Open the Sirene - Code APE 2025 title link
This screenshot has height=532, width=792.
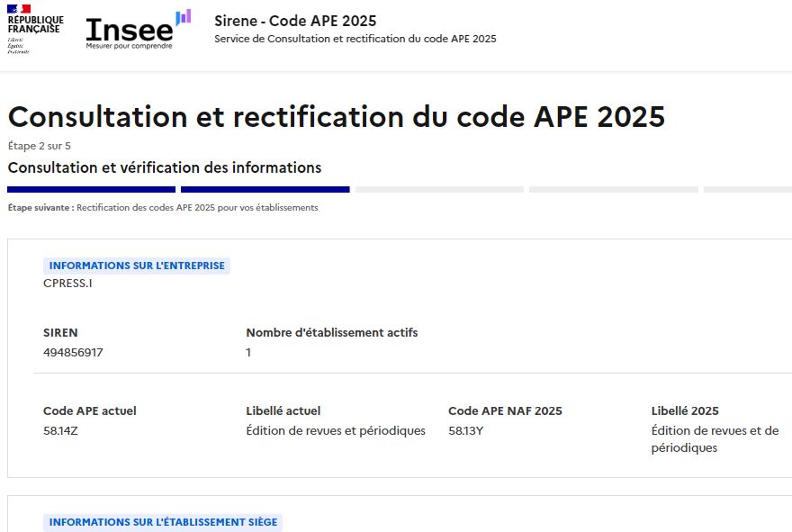click(295, 21)
